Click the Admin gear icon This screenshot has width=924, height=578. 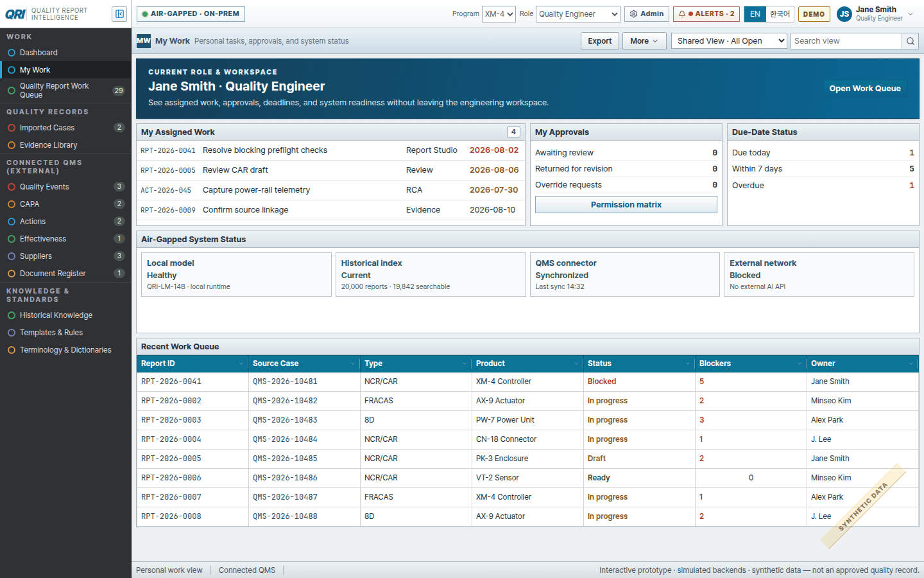point(634,14)
